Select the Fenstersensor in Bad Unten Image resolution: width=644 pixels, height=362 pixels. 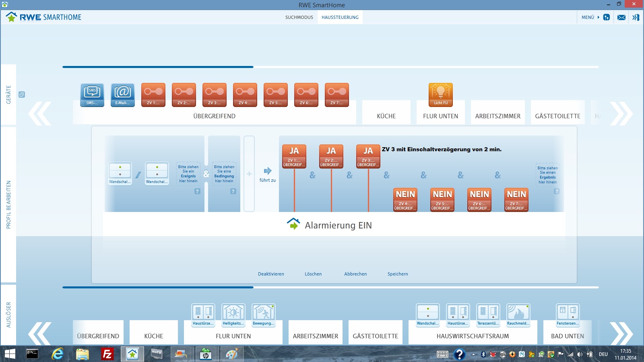pyautogui.click(x=568, y=315)
